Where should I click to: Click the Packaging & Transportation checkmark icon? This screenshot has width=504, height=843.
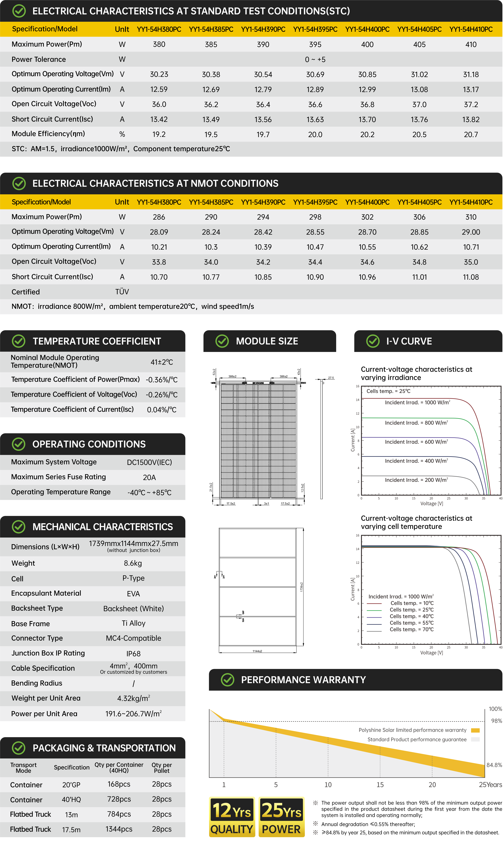(x=19, y=748)
